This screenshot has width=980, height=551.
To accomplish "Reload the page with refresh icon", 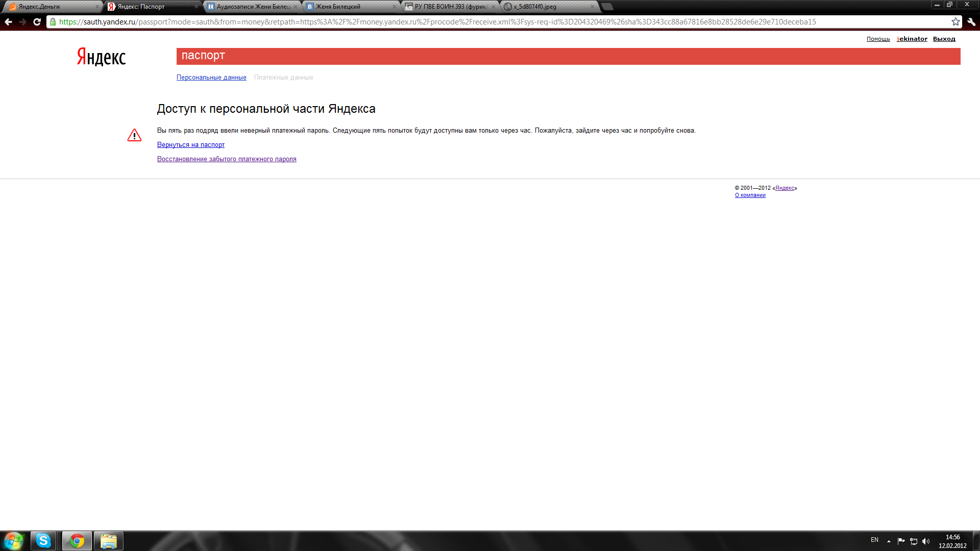I will tap(37, 22).
